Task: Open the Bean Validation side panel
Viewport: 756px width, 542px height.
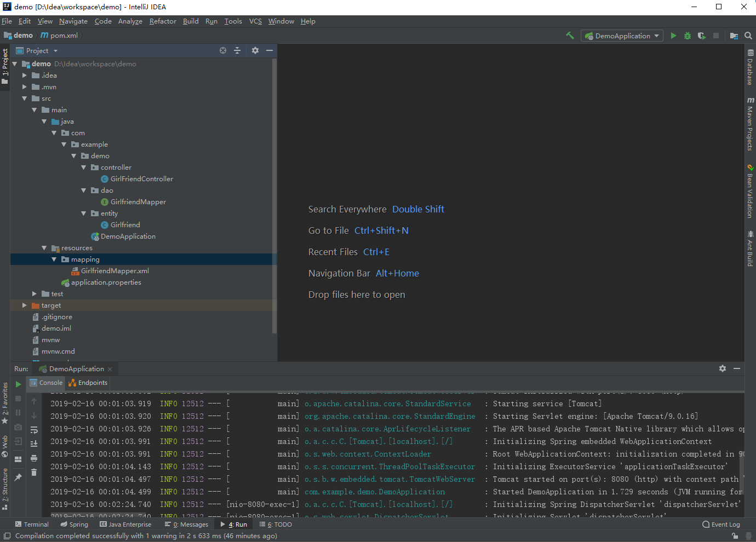Action: pyautogui.click(x=750, y=191)
